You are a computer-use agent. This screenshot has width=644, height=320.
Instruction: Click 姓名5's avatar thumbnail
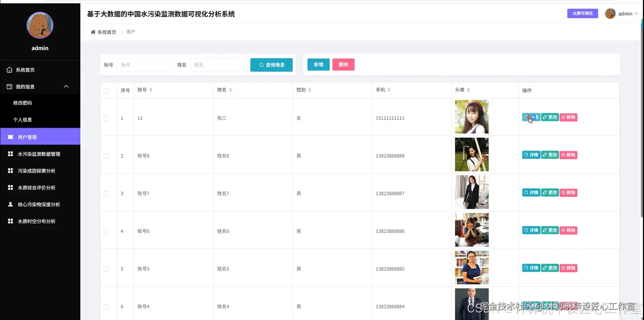(x=472, y=267)
